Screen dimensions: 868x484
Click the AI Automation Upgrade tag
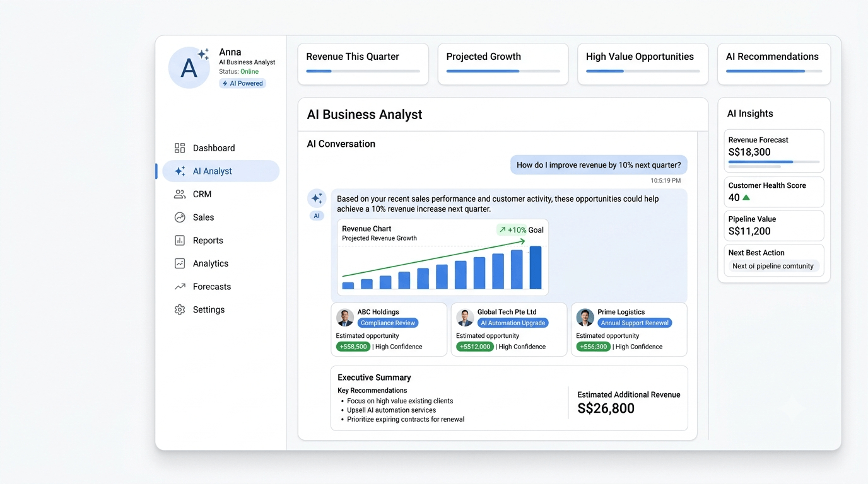tap(513, 323)
